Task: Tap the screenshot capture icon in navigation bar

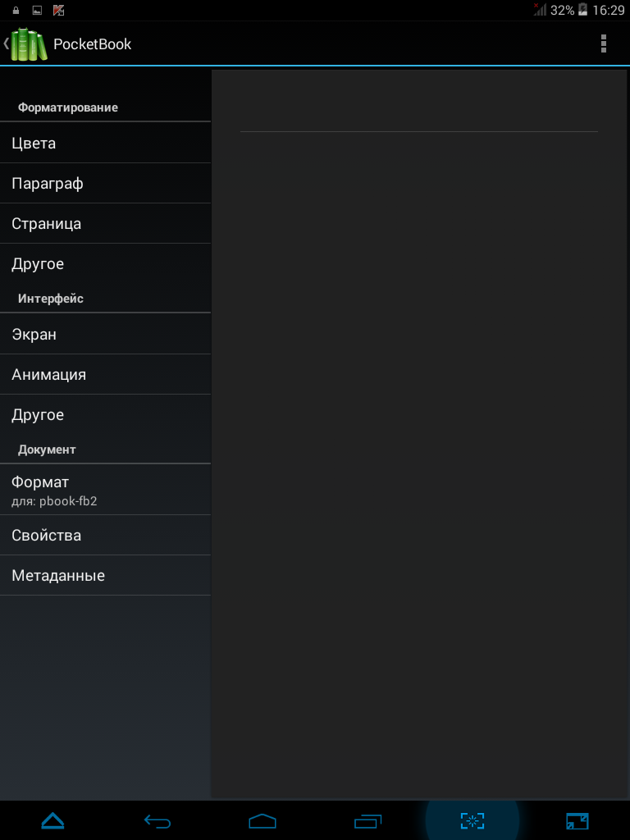Action: (472, 820)
